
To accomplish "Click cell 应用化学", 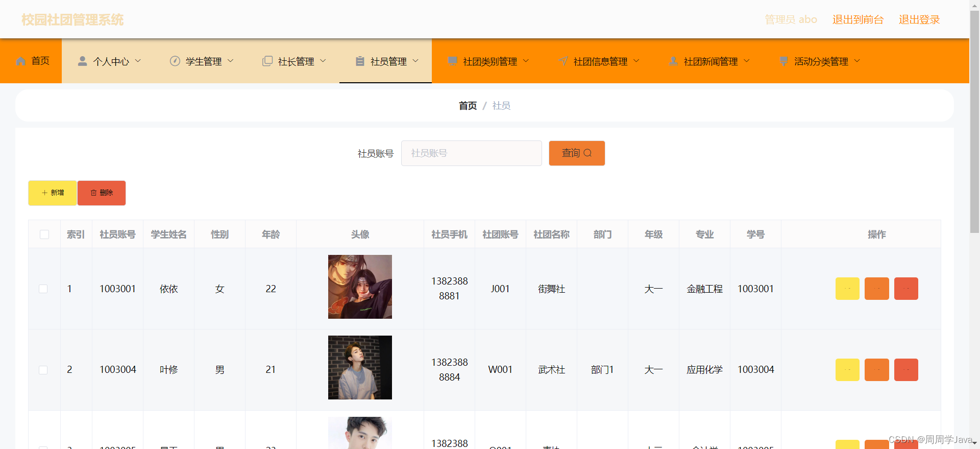I will [704, 370].
